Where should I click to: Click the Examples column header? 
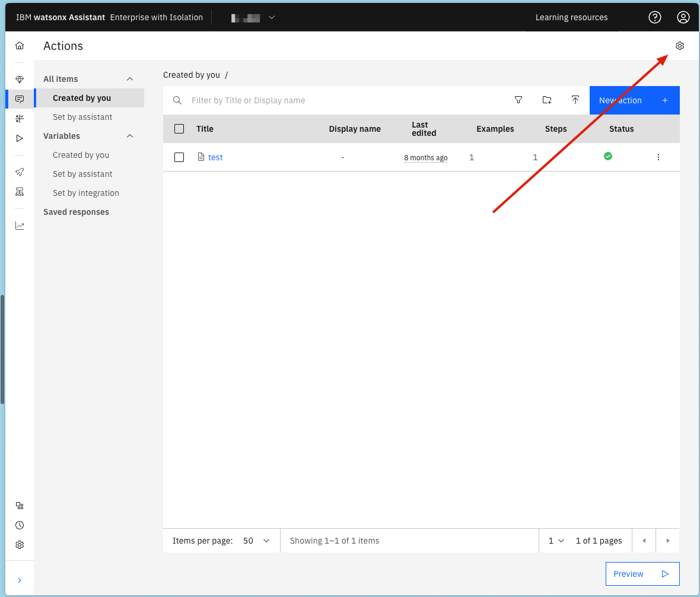495,129
